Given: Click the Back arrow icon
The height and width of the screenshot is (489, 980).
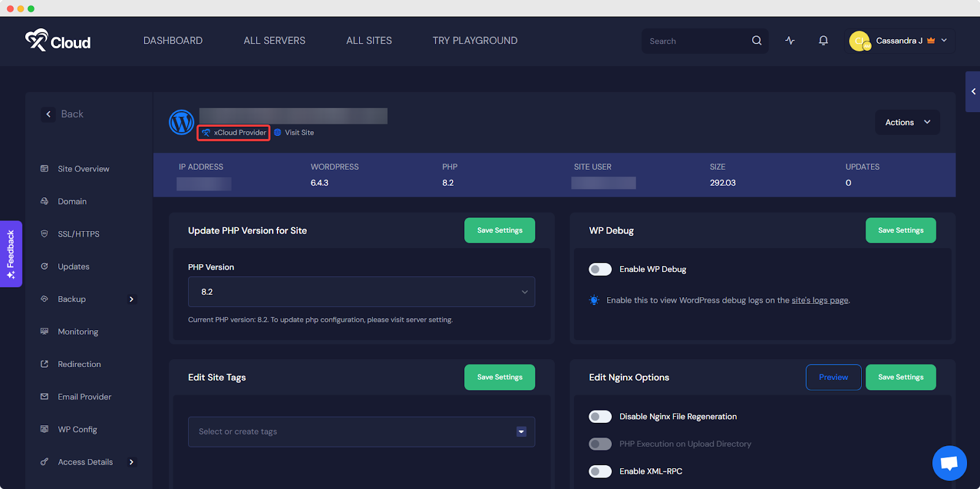Looking at the screenshot, I should (48, 114).
